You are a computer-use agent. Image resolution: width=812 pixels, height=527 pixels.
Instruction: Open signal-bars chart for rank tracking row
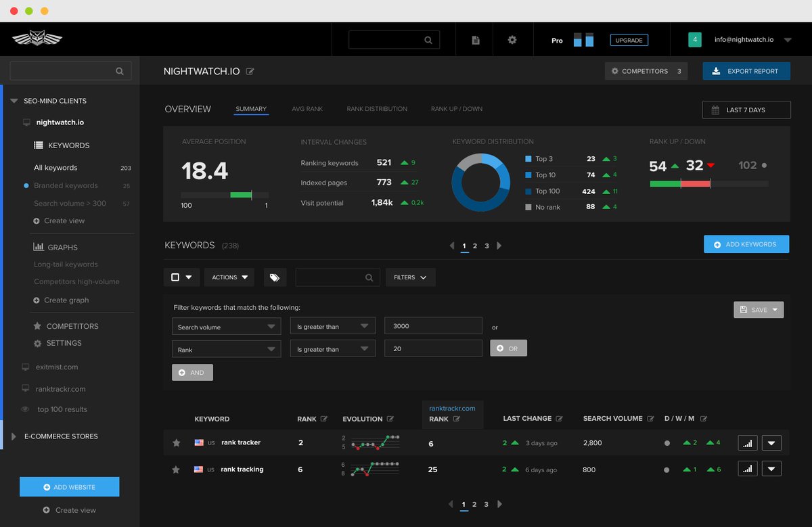pos(748,469)
